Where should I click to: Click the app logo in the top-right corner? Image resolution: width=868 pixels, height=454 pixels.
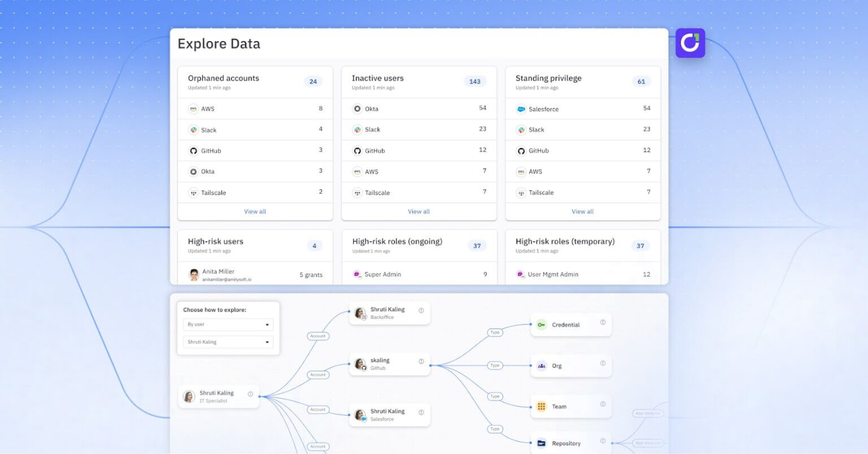click(x=690, y=43)
